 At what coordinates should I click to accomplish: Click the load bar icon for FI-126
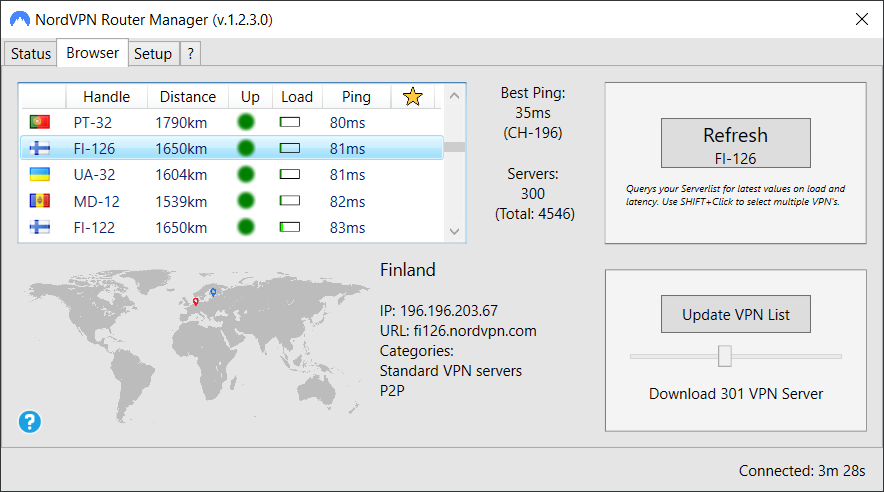tap(290, 148)
